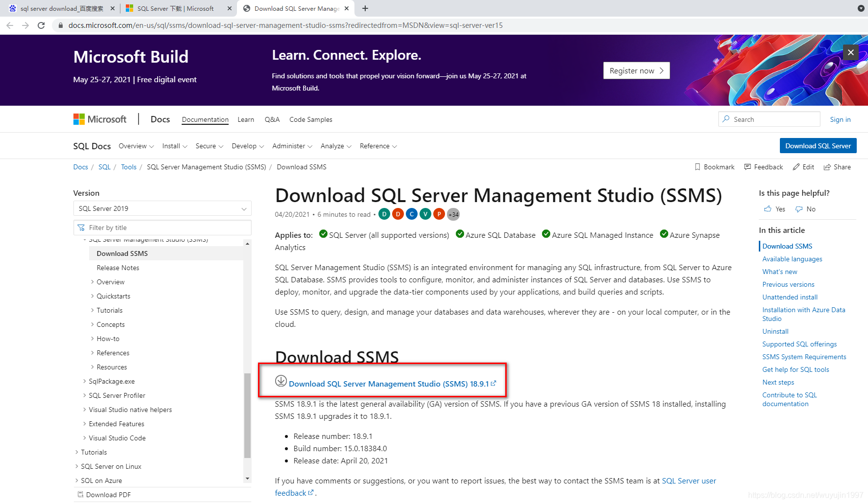
Task: Open Code Samples nav item
Action: [311, 119]
